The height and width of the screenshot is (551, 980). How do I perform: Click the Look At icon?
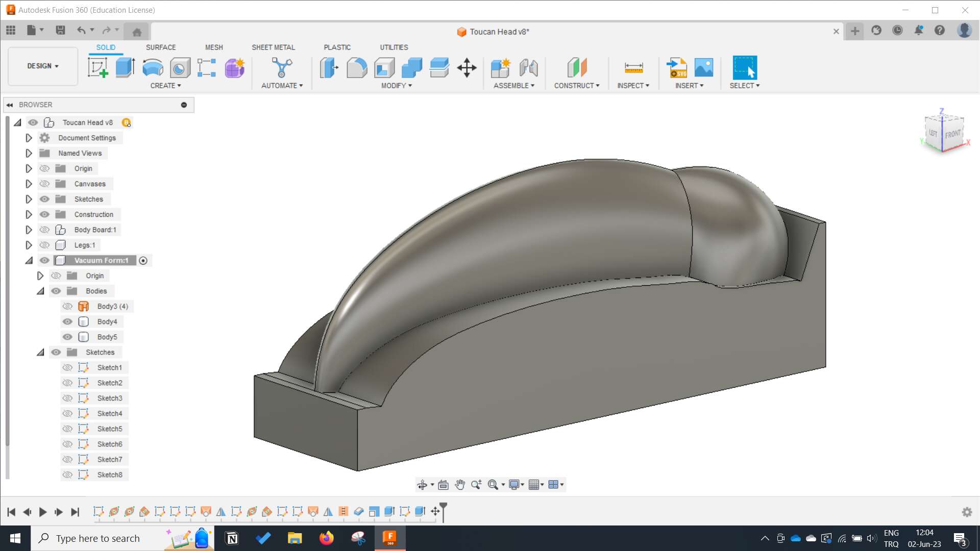point(443,485)
